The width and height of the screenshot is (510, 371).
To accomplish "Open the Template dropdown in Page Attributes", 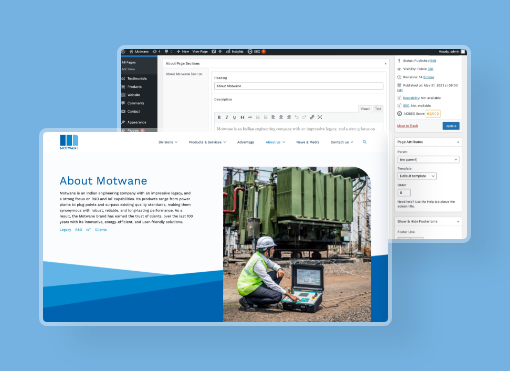I will click(x=417, y=176).
